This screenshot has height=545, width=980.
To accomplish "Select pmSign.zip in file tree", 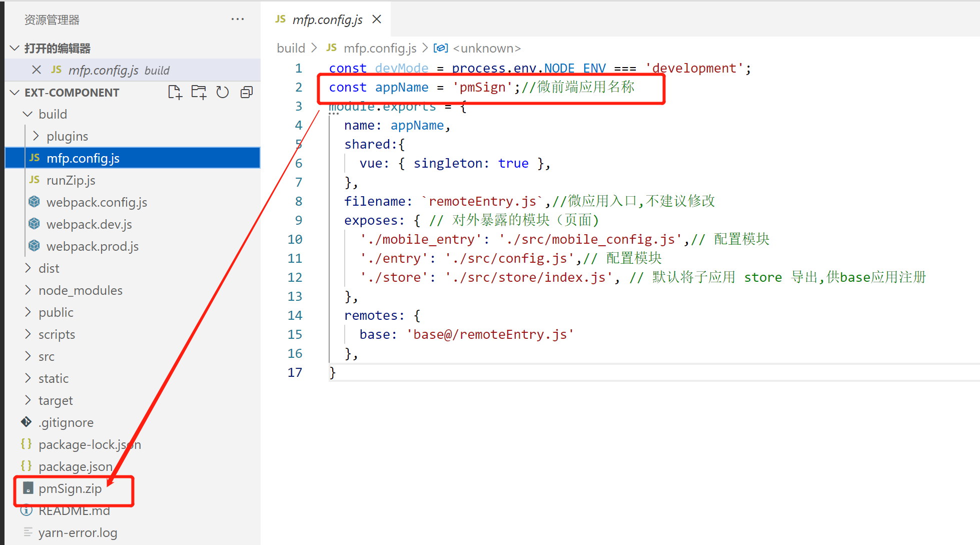I will (70, 488).
